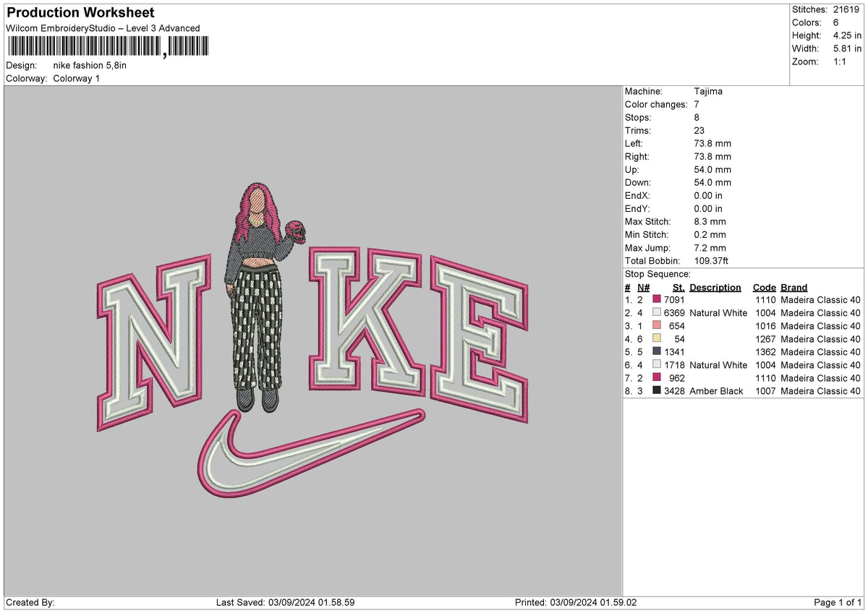Click the Down value 54.0 mm
868x613 pixels.
[712, 183]
